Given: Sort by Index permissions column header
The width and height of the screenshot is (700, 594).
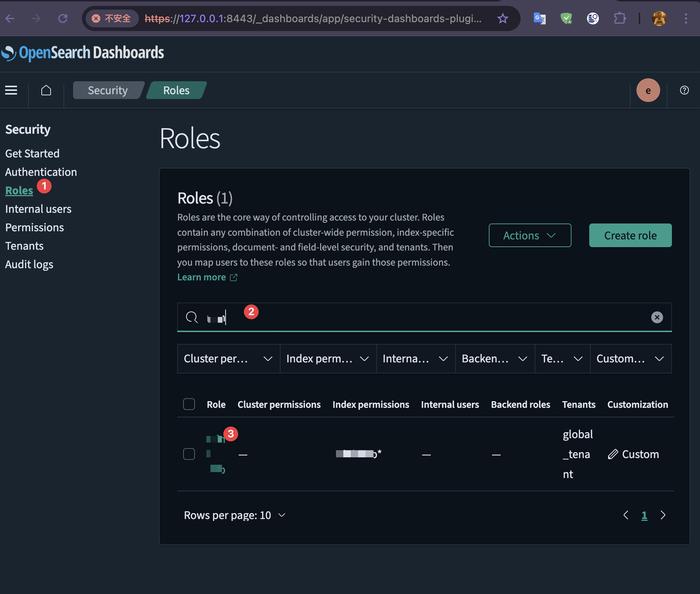Looking at the screenshot, I should tap(371, 404).
